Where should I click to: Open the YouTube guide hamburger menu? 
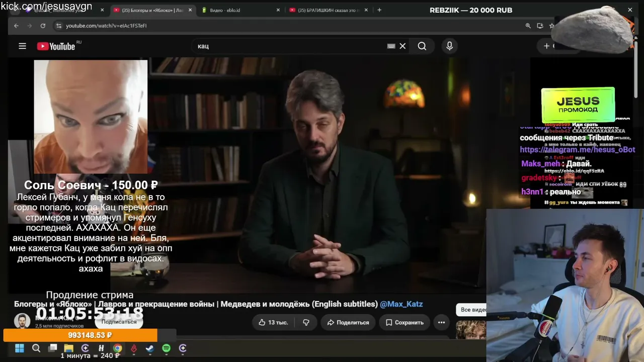22,46
